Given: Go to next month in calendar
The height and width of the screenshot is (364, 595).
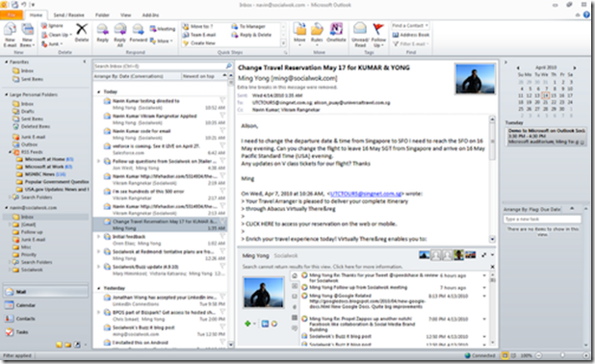Looking at the screenshot, I should tap(575, 67).
